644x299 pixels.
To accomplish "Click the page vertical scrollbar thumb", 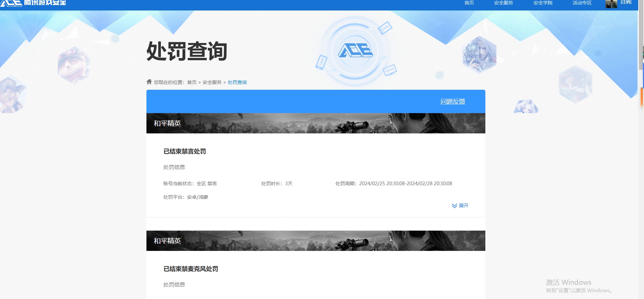I will (641, 35).
